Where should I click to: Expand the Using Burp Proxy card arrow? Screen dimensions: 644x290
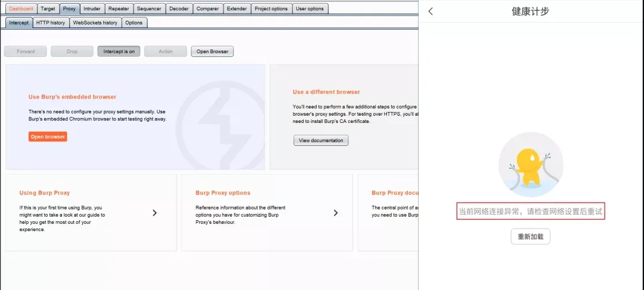coord(155,213)
